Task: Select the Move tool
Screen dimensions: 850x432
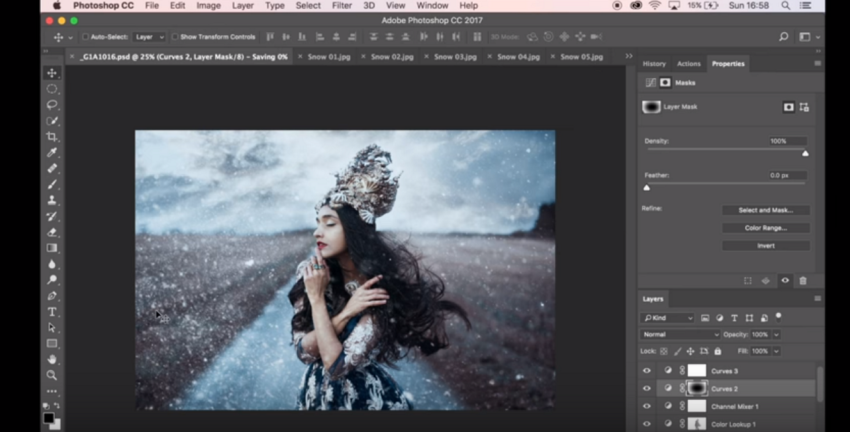Action: click(52, 73)
